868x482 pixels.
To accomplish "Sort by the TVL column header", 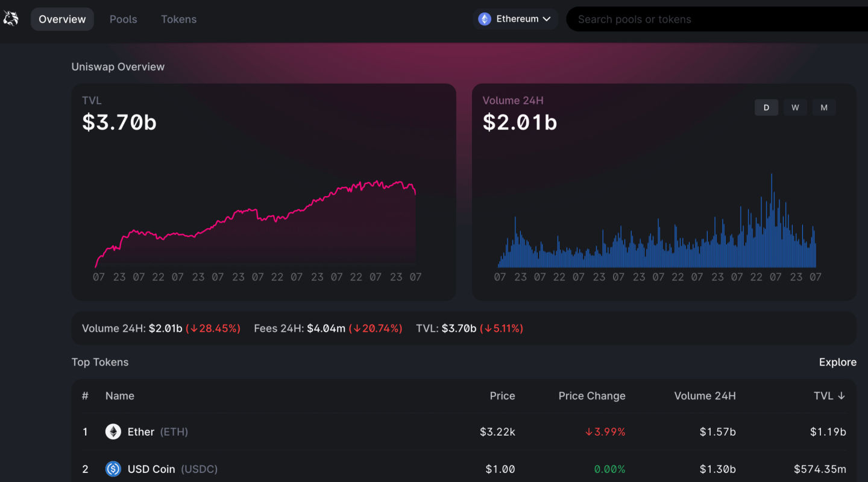I will [829, 396].
